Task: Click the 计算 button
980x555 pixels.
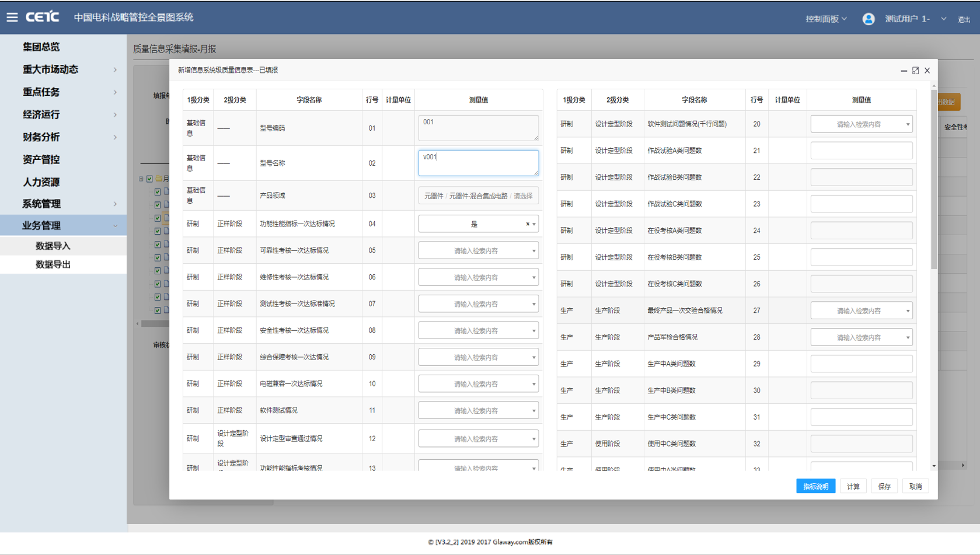Action: [x=853, y=486]
